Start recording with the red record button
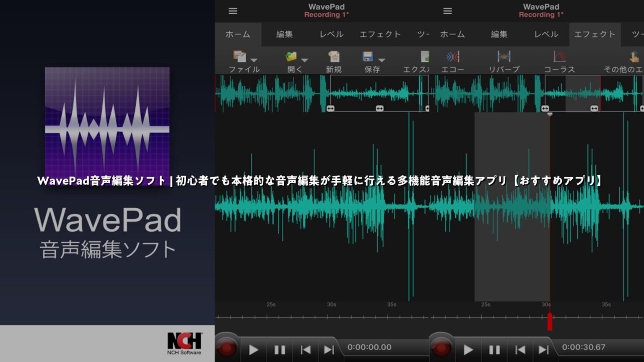Image resolution: width=644 pixels, height=362 pixels. 227,348
